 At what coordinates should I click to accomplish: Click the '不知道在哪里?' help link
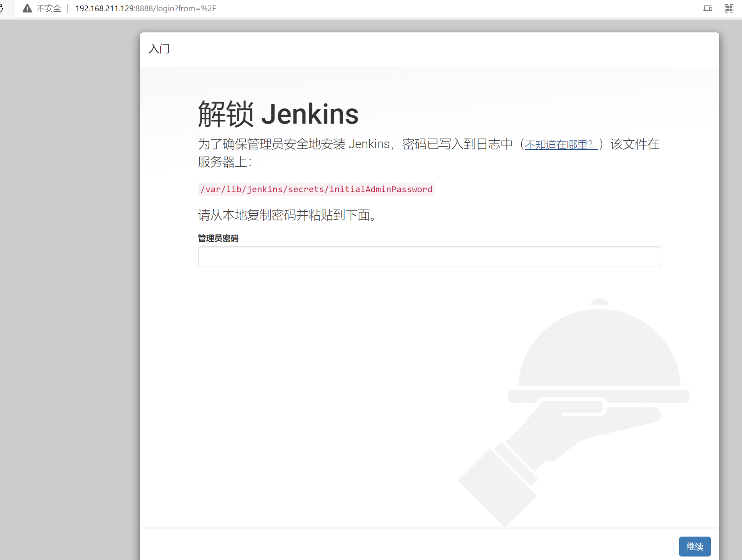[561, 145]
